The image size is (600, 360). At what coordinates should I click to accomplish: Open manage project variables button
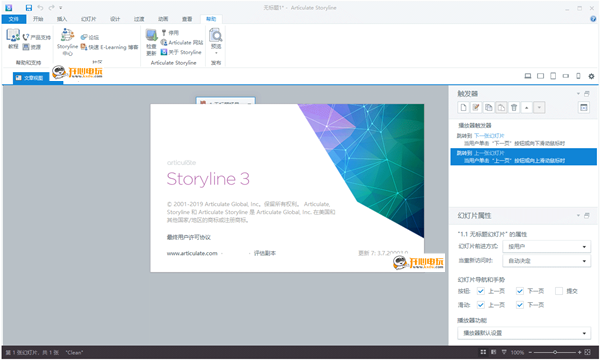[584, 108]
